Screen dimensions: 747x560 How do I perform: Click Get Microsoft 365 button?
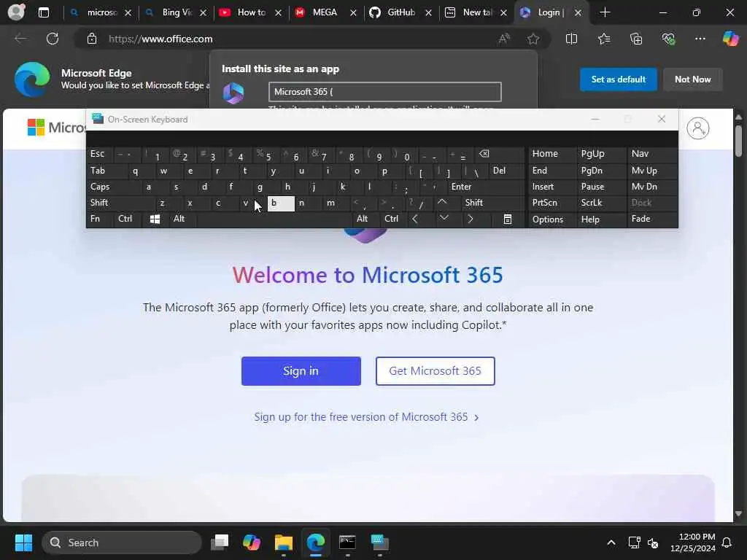[x=435, y=371]
